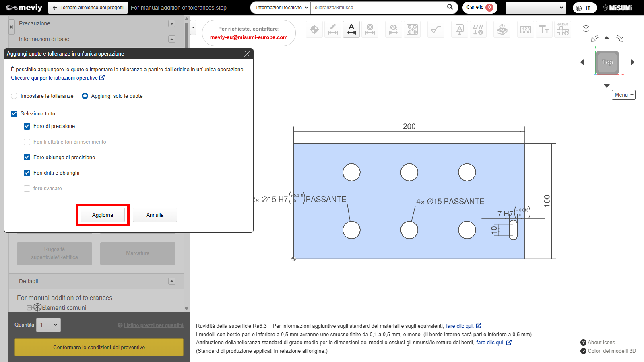
Task: Click the 6 Views download icon
Action: coord(563,29)
